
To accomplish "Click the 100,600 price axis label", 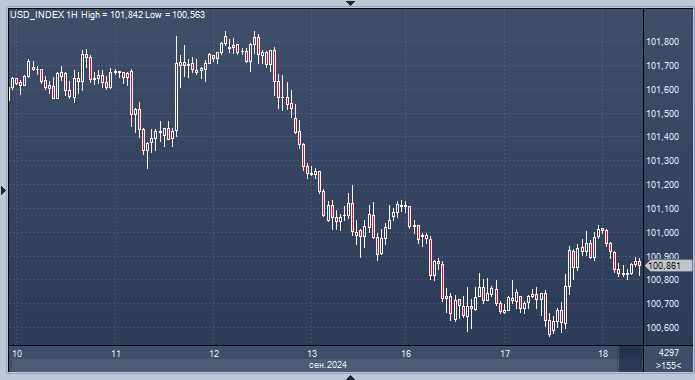I will pyautogui.click(x=663, y=328).
